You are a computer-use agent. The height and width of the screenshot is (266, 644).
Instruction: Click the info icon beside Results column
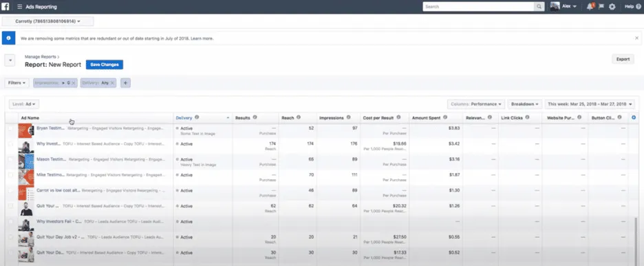(x=255, y=118)
